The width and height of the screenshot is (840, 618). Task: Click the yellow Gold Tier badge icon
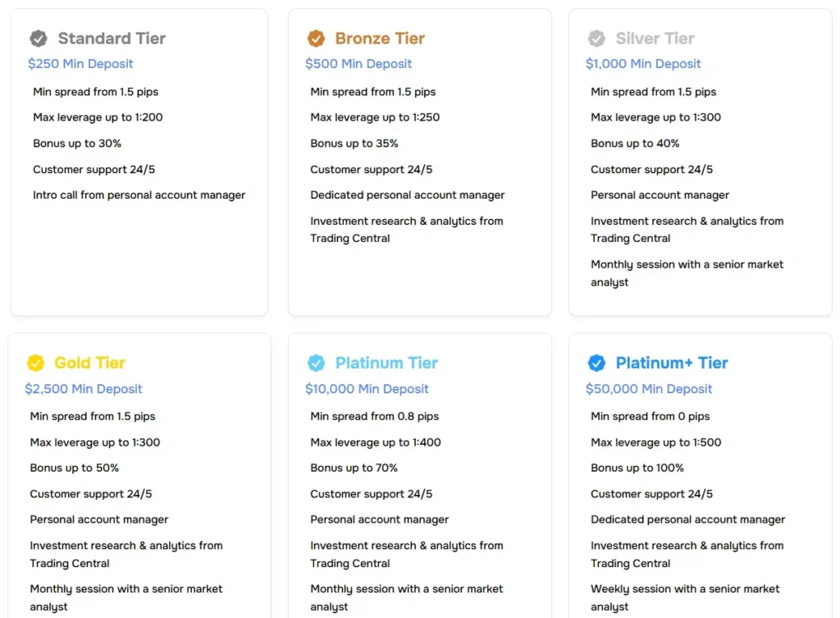click(x=35, y=363)
